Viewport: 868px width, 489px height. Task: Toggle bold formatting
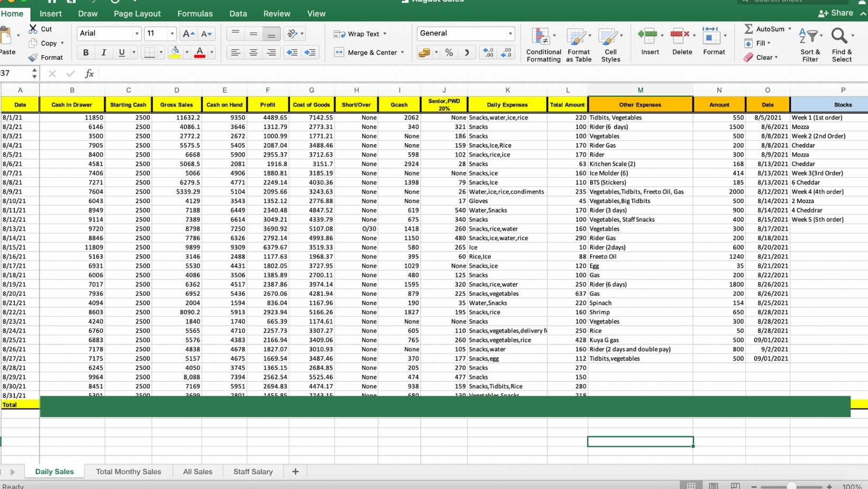point(86,52)
